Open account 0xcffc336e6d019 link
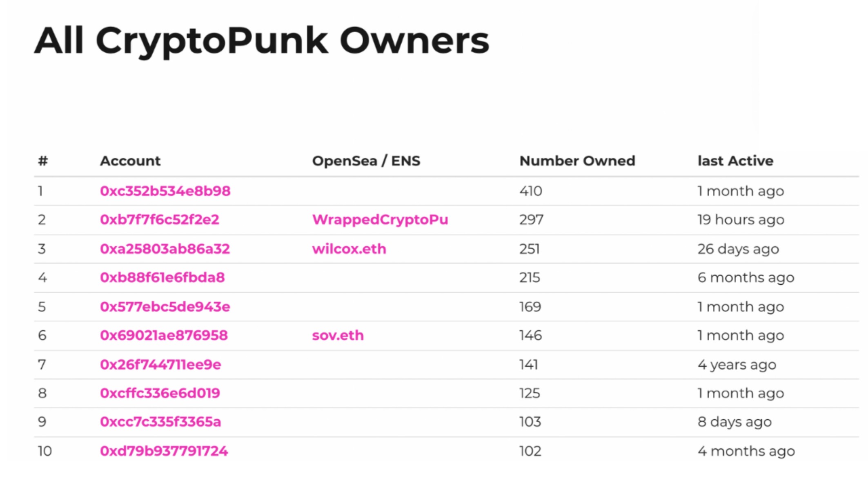 click(160, 394)
